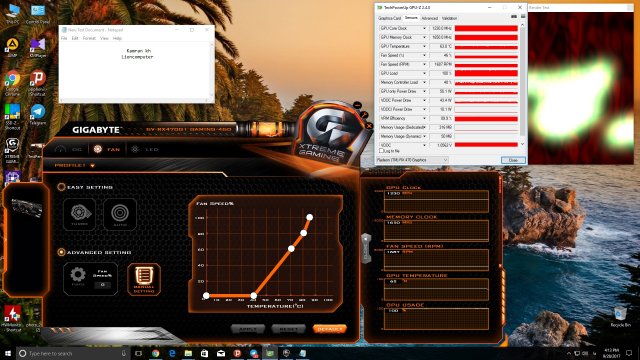Screen dimensions: 640x360
Task: Click the fan curve point at 60% speed
Action: pos(291,249)
